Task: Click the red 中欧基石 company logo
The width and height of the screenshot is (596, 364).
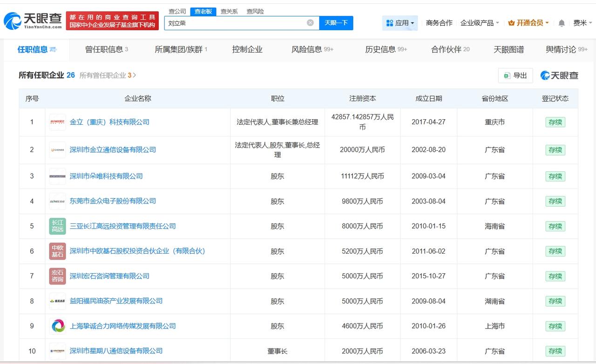Action: tap(57, 251)
